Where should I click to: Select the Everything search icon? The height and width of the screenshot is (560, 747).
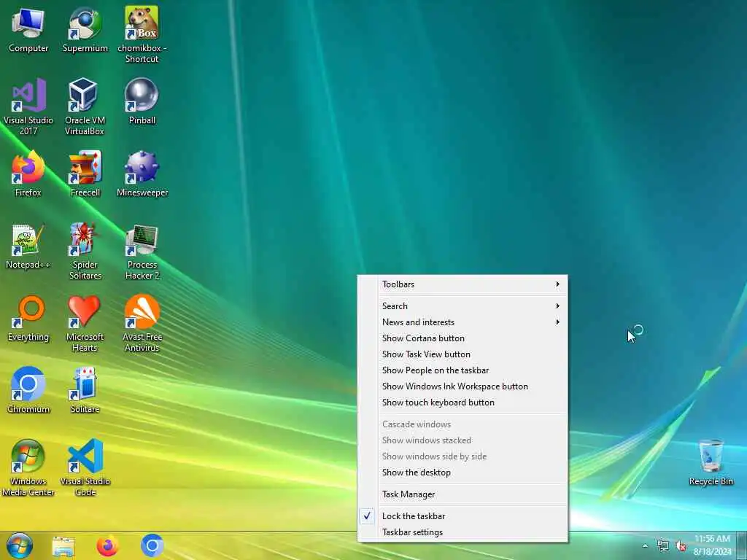[x=28, y=318]
